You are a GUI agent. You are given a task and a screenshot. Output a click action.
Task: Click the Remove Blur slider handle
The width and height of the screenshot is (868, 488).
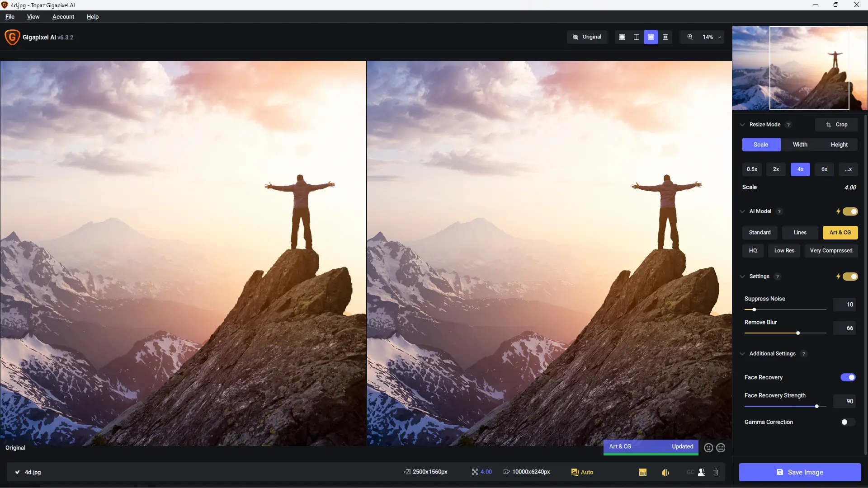(798, 333)
